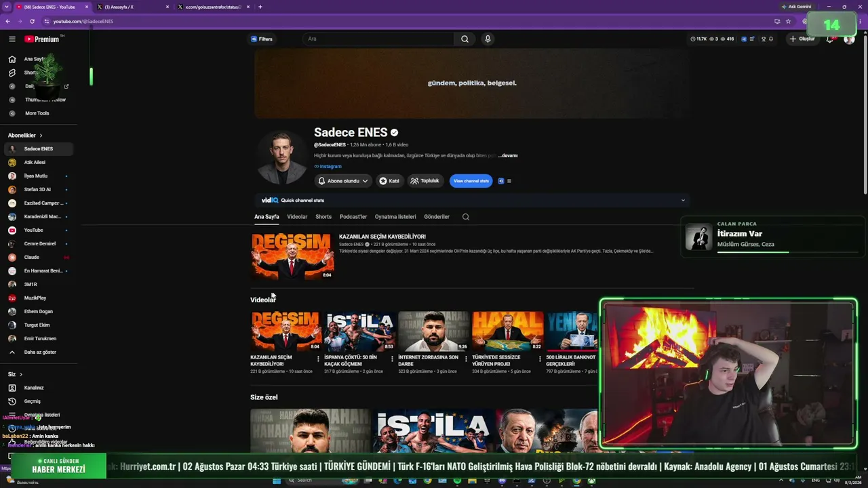Open Geçmiş history in the sidebar
The width and height of the screenshot is (868, 488).
pyautogui.click(x=39, y=401)
